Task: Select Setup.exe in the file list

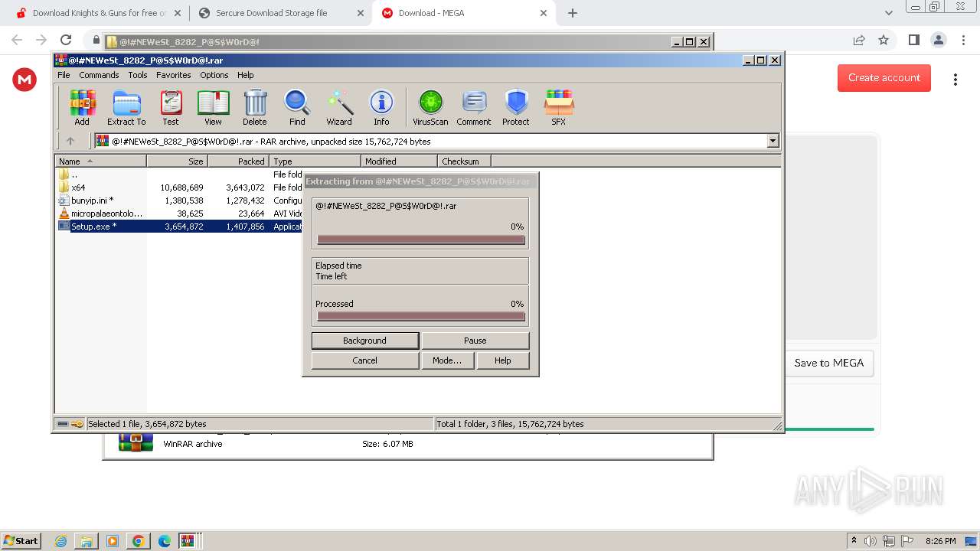Action: pos(177,227)
